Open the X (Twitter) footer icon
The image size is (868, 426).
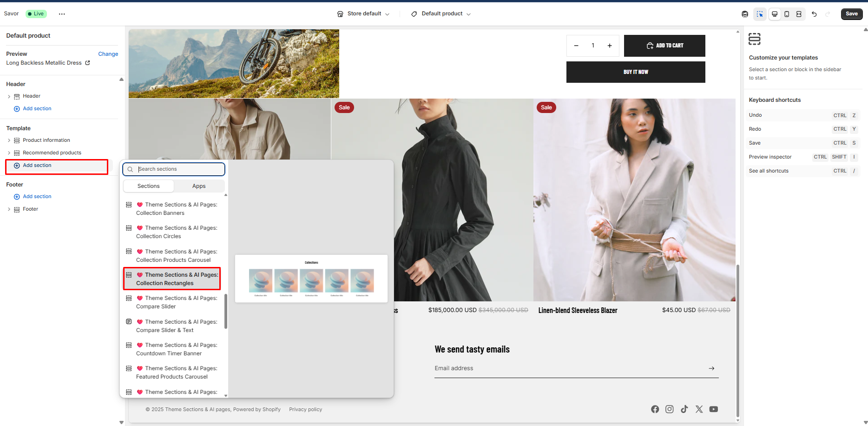point(699,409)
